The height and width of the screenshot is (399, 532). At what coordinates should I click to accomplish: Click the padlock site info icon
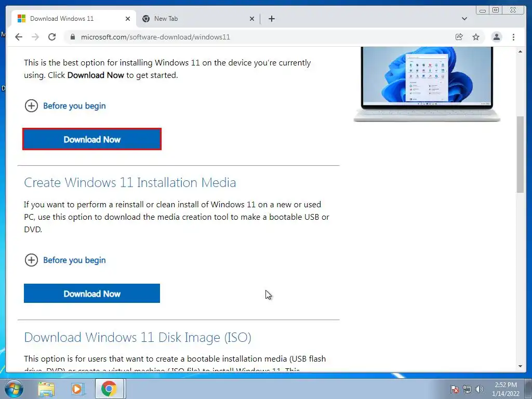tap(73, 37)
